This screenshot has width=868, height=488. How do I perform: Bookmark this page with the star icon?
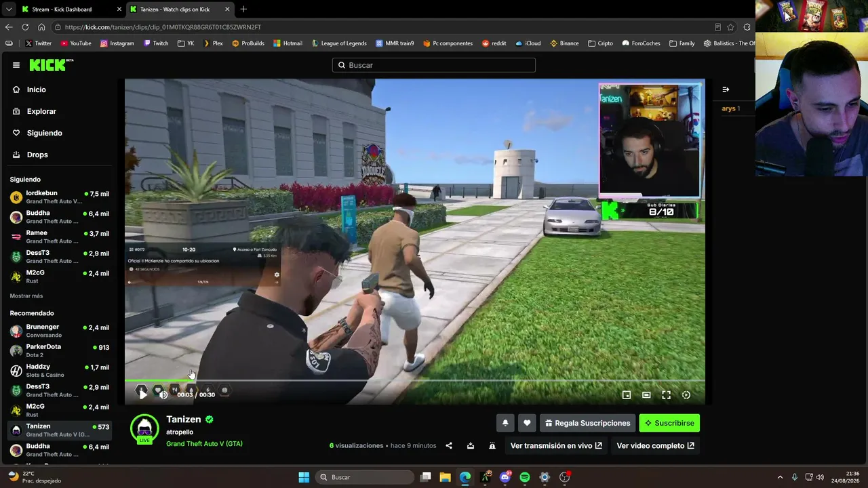coord(730,27)
